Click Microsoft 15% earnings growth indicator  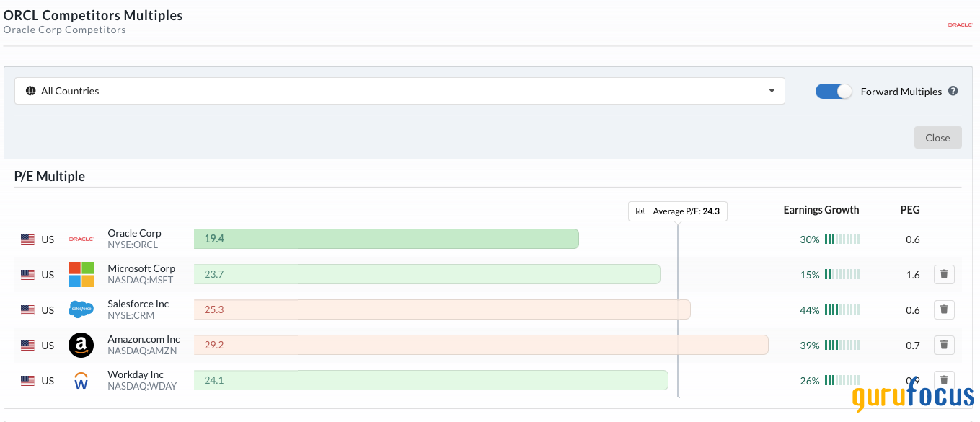(829, 275)
